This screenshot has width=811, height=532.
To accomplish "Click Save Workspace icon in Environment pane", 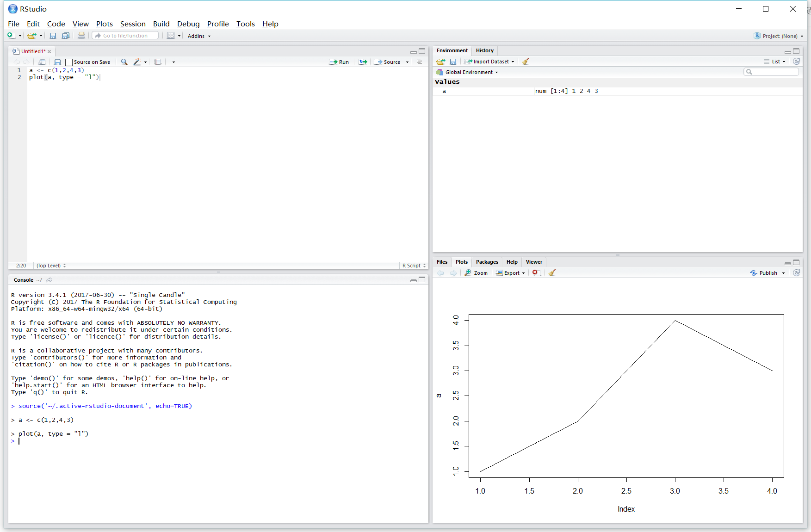I will point(453,62).
